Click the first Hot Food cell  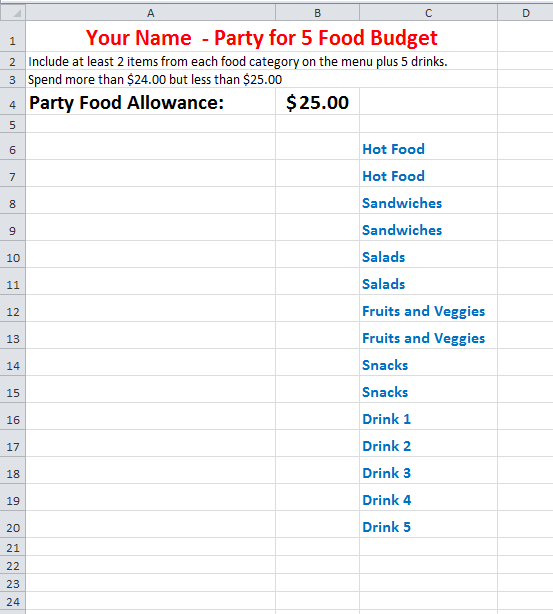428,146
